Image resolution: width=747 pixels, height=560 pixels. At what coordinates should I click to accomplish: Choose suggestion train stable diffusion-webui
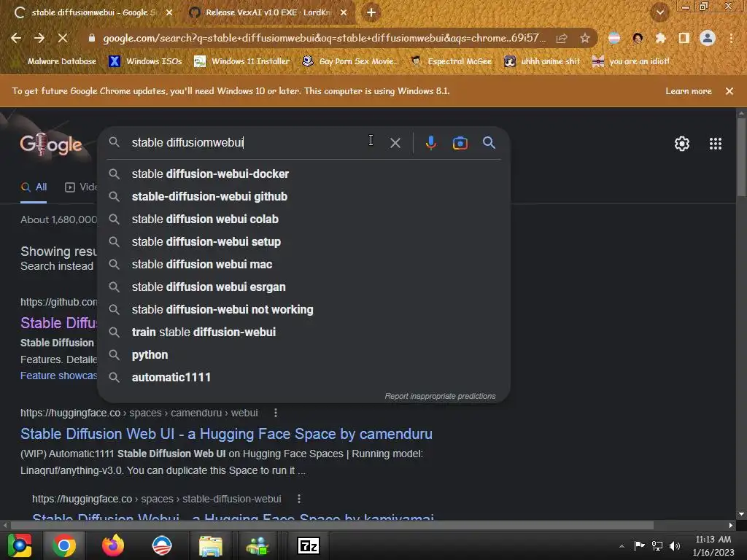[304, 332]
